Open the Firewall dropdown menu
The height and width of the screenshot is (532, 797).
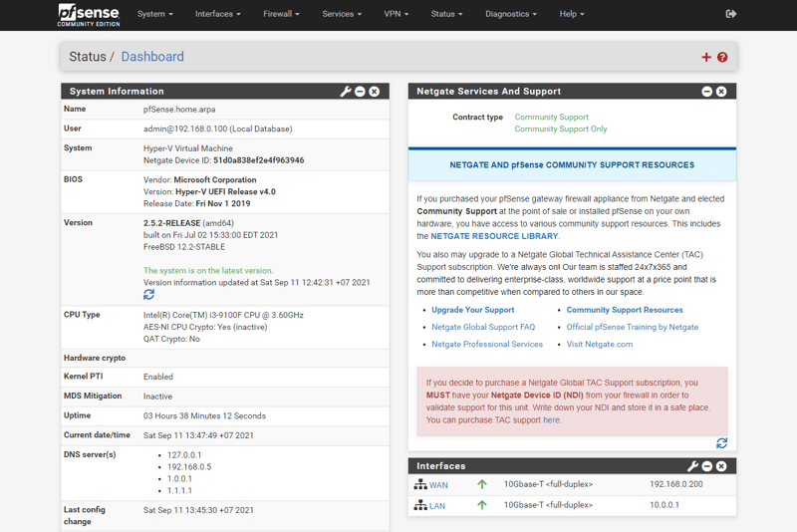(281, 14)
